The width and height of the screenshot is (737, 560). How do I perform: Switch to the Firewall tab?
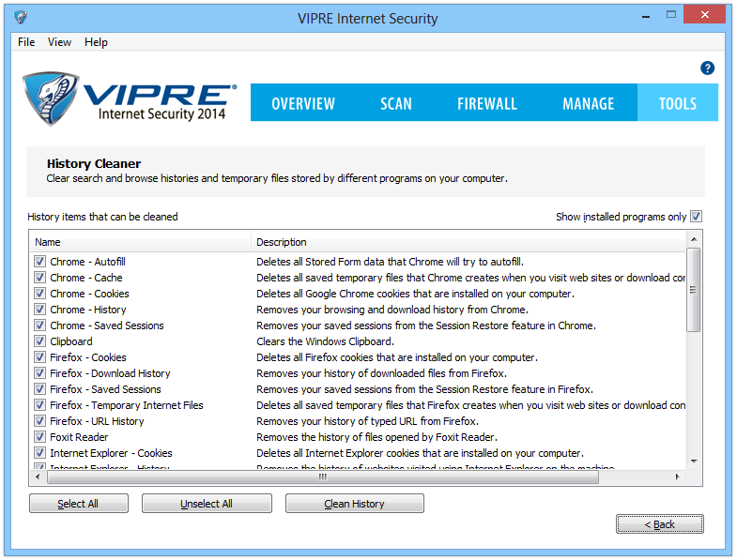486,103
